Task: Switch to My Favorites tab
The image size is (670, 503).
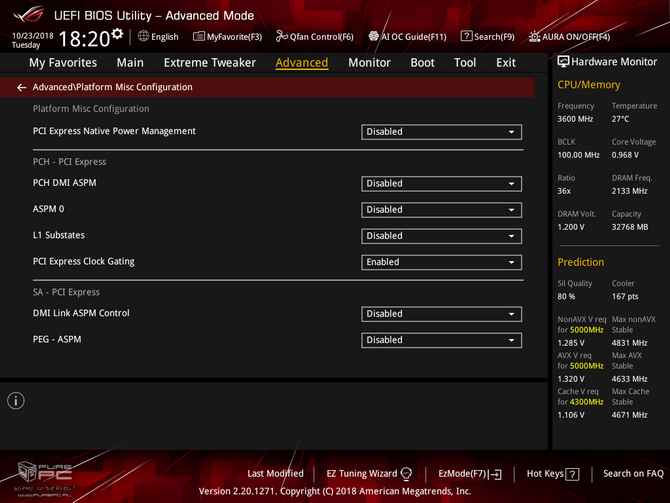Action: pyautogui.click(x=63, y=63)
